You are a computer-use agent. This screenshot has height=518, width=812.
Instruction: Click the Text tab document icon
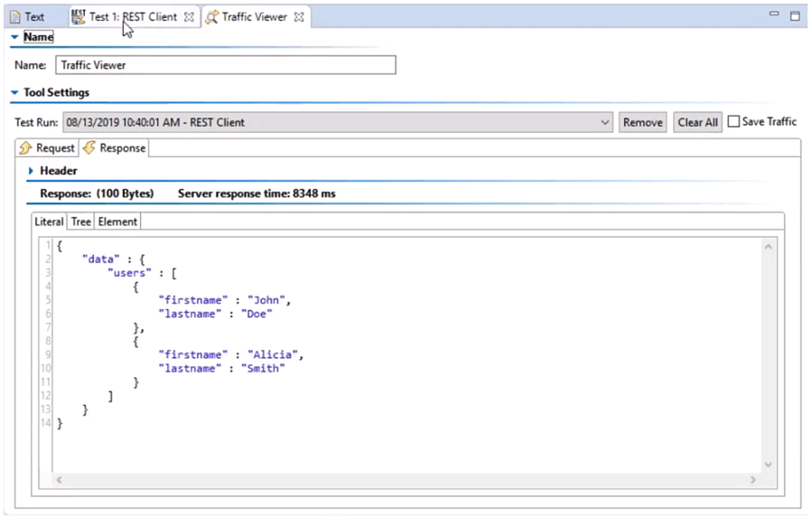coord(15,16)
